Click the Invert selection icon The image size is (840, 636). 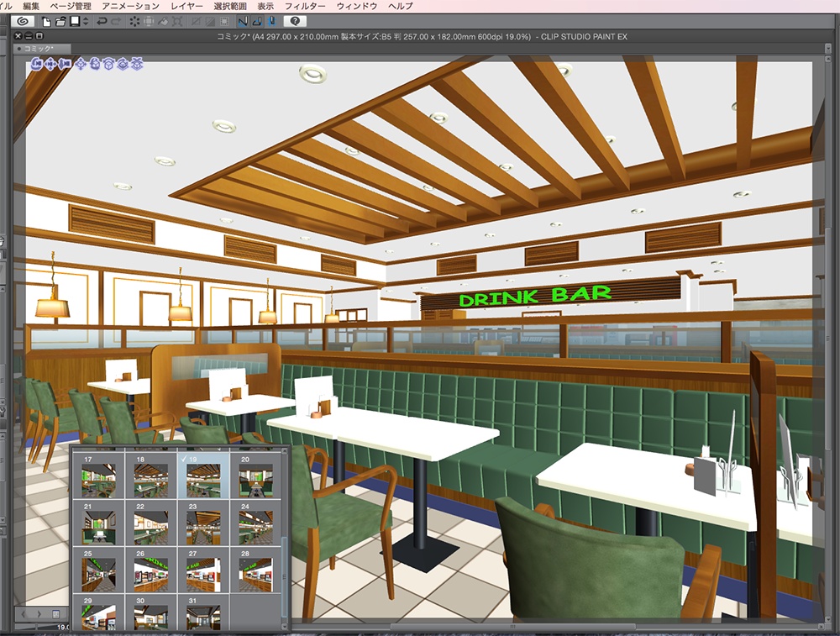pyautogui.click(x=210, y=22)
